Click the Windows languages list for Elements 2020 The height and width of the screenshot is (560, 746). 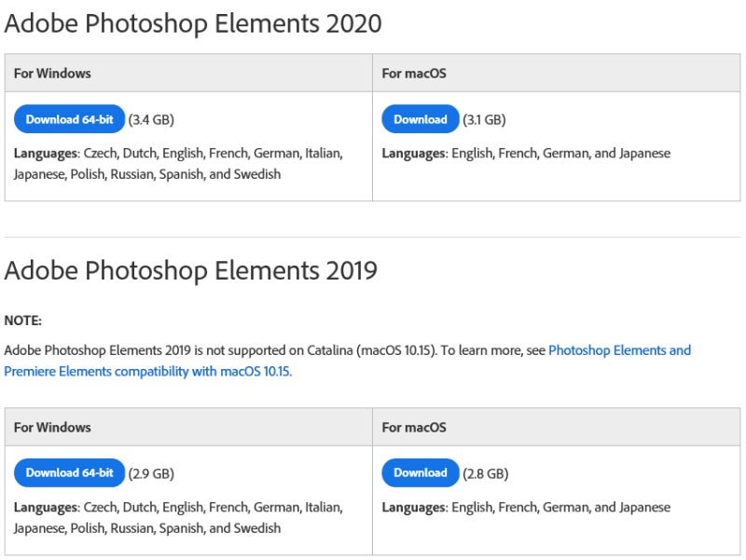tap(177, 163)
